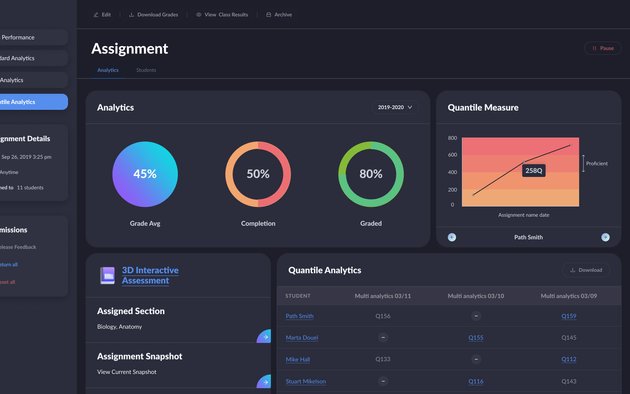The width and height of the screenshot is (630, 394).
Task: Switch to the Students tab
Action: [146, 70]
